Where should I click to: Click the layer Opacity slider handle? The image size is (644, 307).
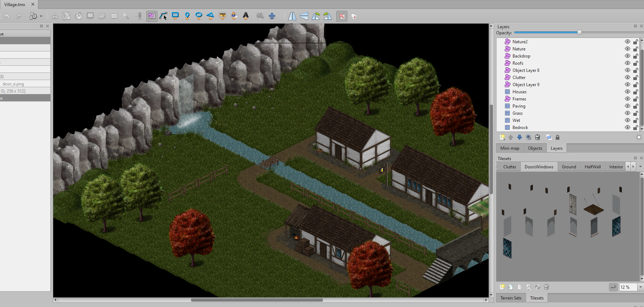[x=579, y=33]
